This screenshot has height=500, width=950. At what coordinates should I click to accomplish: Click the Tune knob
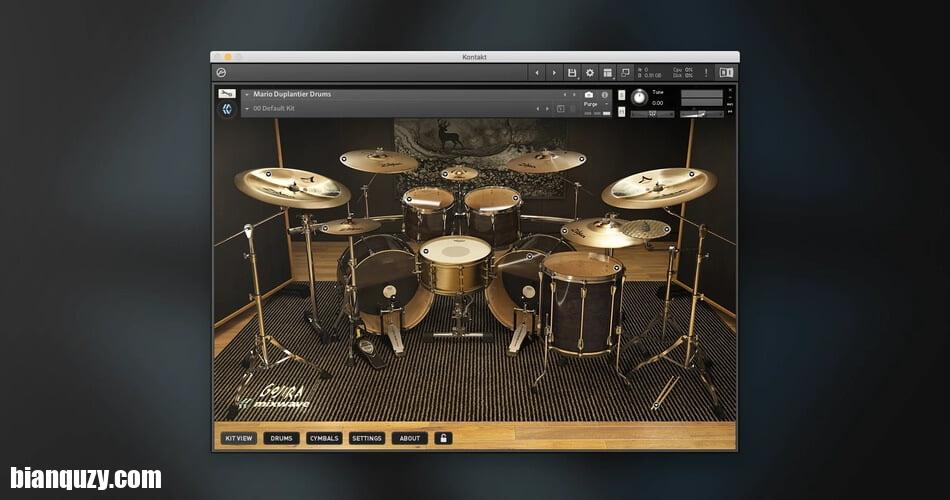[639, 97]
